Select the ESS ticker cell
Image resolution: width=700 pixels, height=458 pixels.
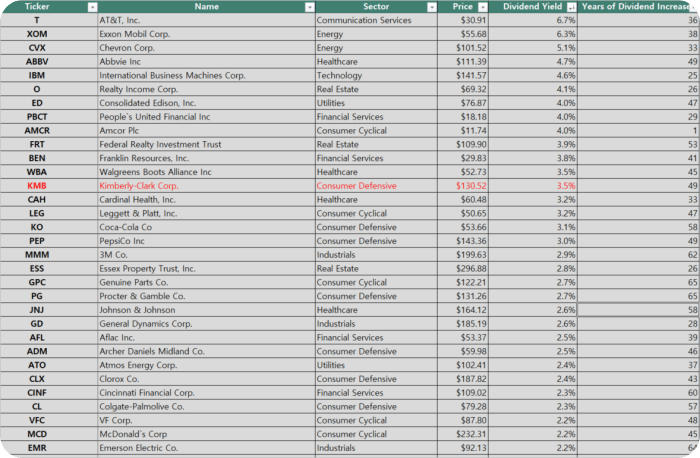pos(49,269)
